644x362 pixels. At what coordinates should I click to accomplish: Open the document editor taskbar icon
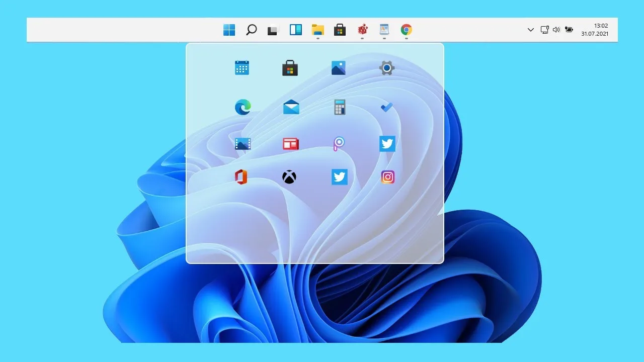[384, 30]
